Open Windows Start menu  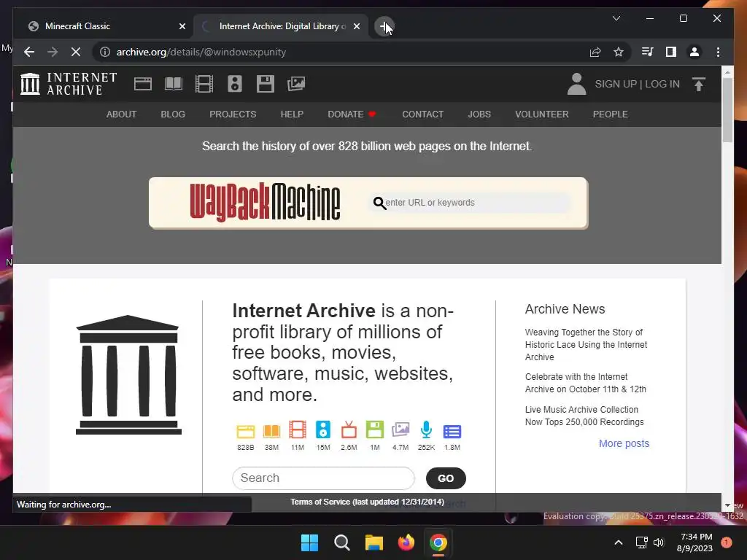309,542
